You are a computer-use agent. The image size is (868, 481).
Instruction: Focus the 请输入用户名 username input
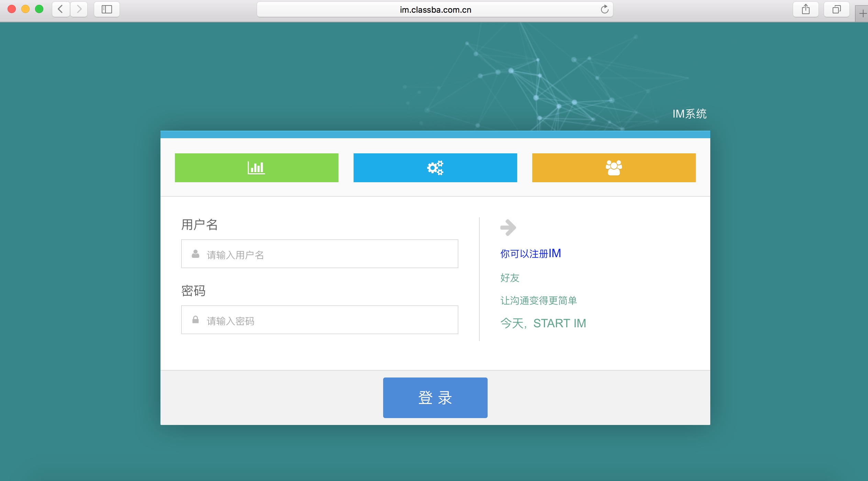point(330,254)
